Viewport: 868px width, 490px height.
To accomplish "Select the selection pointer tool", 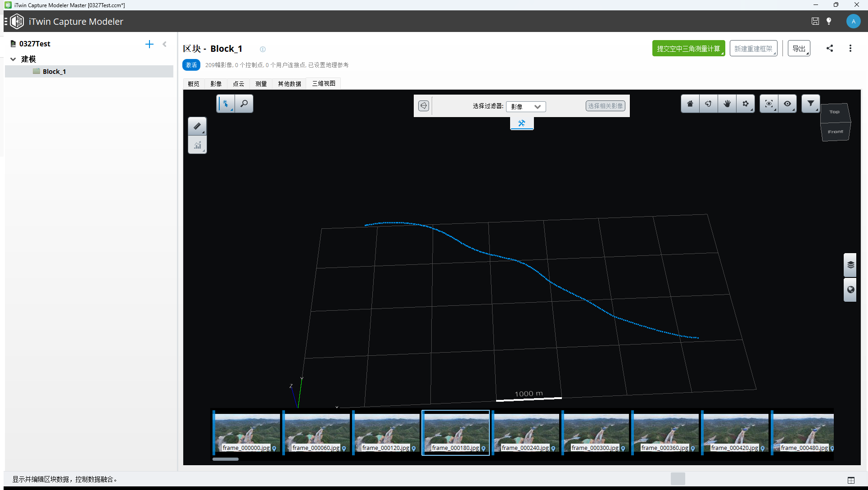I will pos(226,104).
